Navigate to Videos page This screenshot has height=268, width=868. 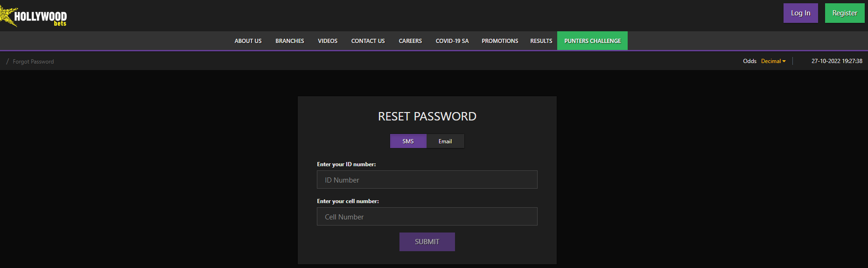click(327, 41)
